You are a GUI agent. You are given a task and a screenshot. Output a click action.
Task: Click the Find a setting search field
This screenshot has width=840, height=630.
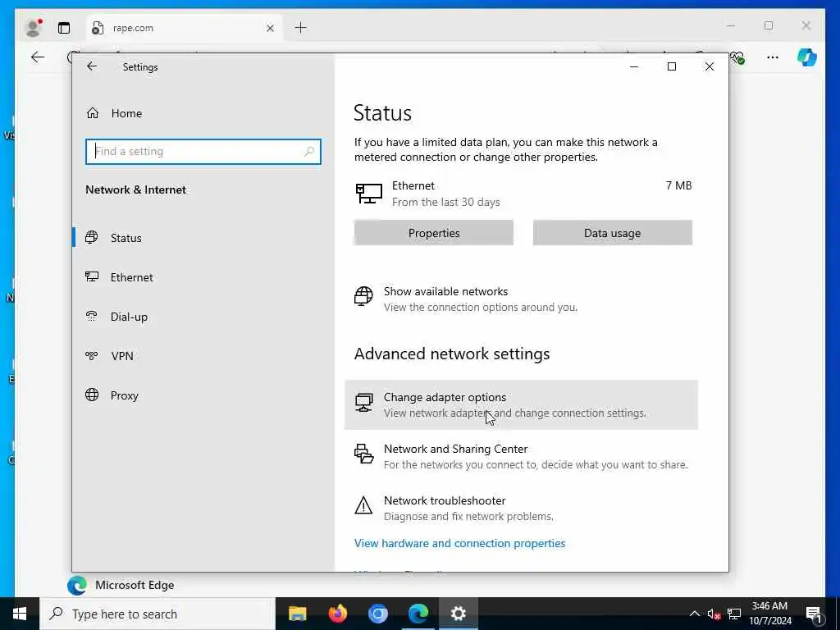click(x=203, y=152)
